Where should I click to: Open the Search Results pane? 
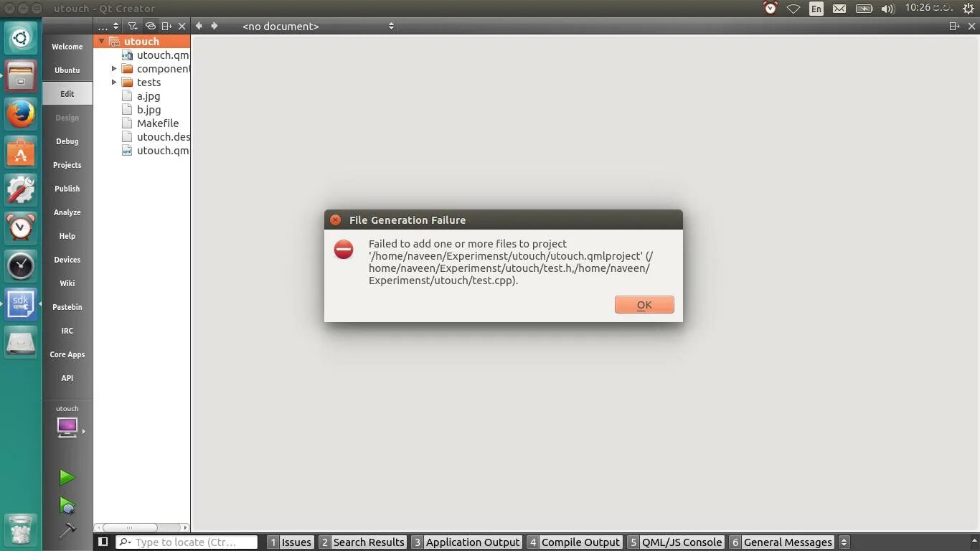362,542
